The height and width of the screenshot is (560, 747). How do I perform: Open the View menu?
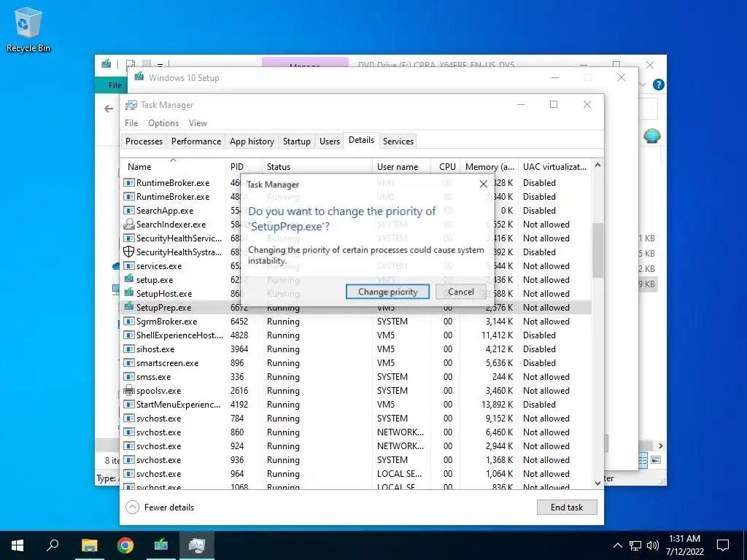click(198, 122)
